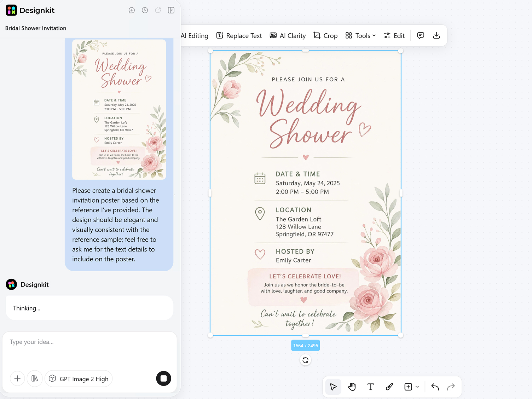Open the reference image thumbnail in chat
The image size is (532, 399).
[x=119, y=109]
